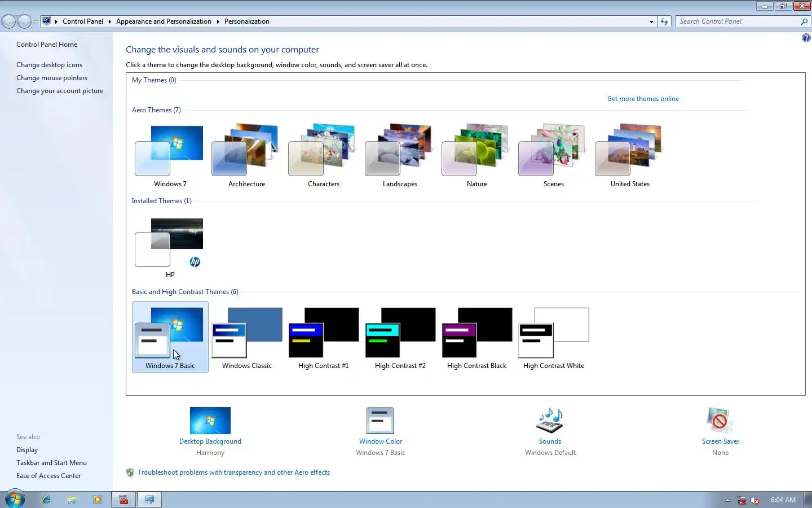Choose the Characters theme
Screen dimensions: 812x508
pyautogui.click(x=323, y=155)
